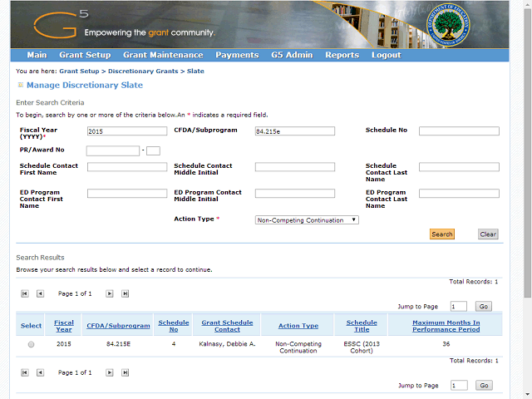The width and height of the screenshot is (532, 399).
Task: Open the Main menu
Action: (x=37, y=55)
